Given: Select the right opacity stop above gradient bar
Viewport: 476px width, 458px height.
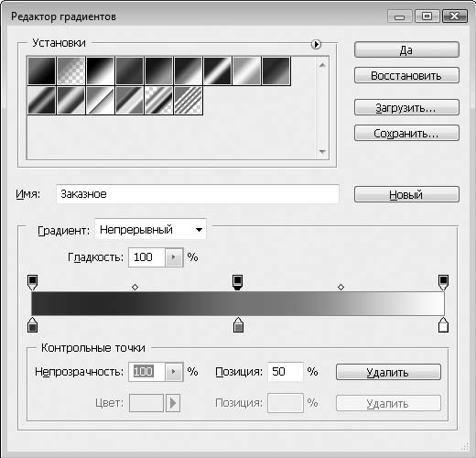Looking at the screenshot, I should (443, 282).
